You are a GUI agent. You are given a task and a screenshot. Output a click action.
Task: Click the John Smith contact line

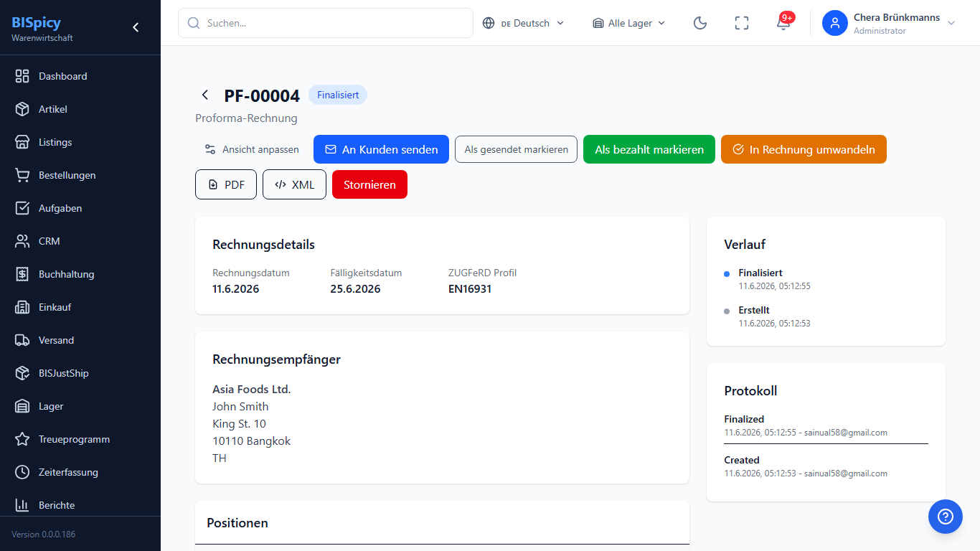coord(240,406)
